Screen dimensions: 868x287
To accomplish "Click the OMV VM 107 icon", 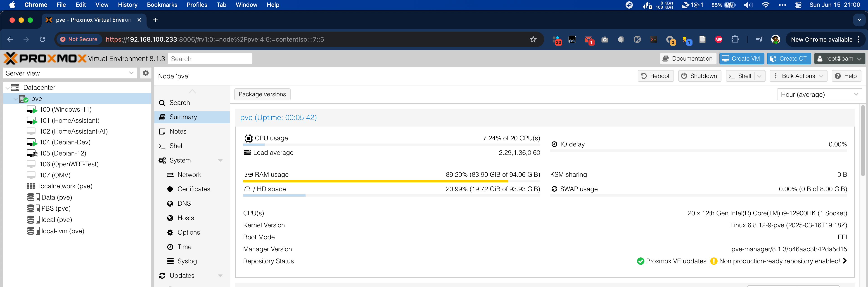I will (31, 175).
